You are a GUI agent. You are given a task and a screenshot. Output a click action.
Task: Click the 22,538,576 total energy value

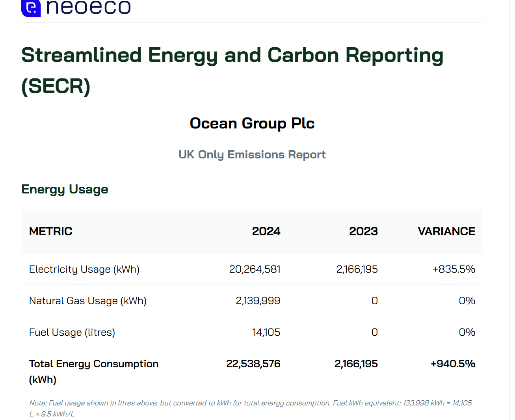pos(253,364)
